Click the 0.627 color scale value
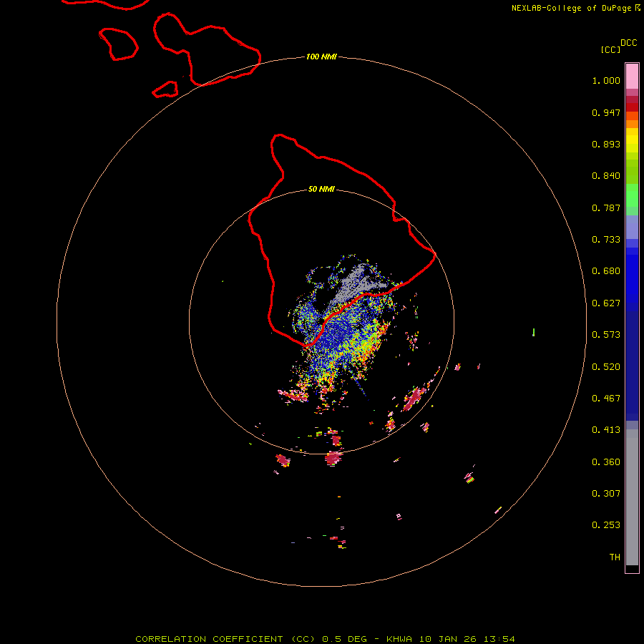Image resolution: width=644 pixels, height=644 pixels. 606,303
